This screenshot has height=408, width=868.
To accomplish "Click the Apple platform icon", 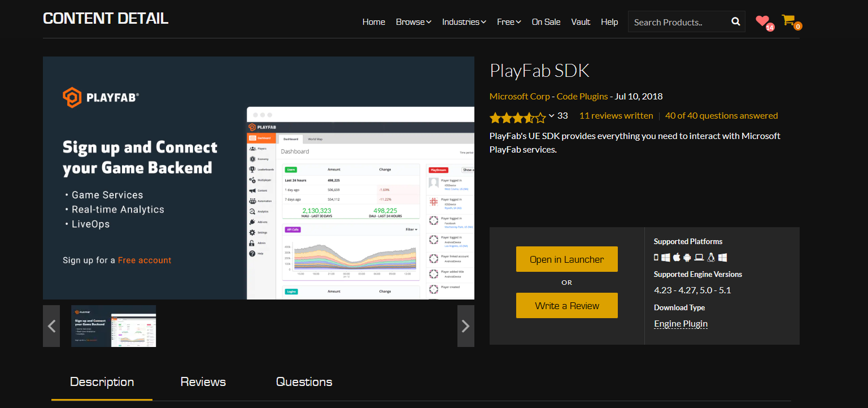I will pos(677,258).
